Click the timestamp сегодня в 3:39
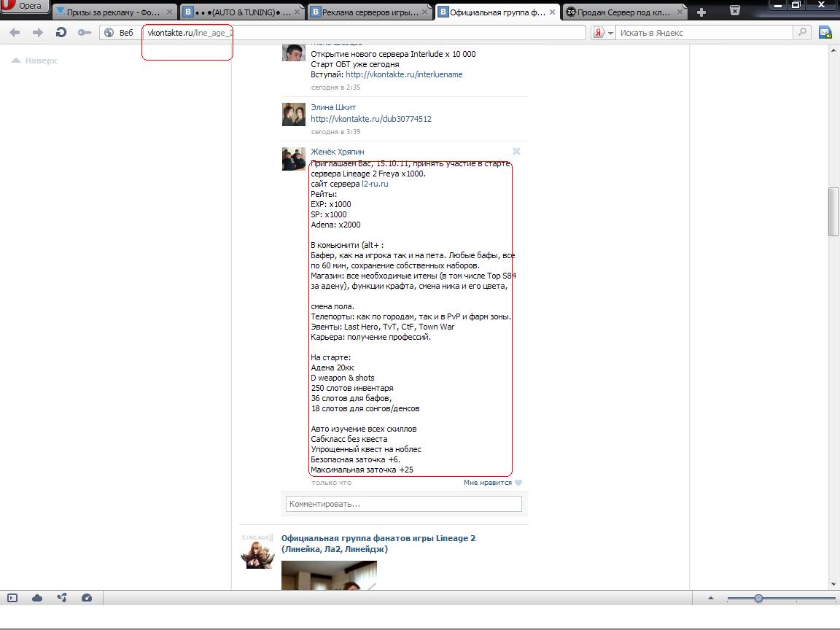Viewport: 840px width, 630px height. pyautogui.click(x=336, y=132)
